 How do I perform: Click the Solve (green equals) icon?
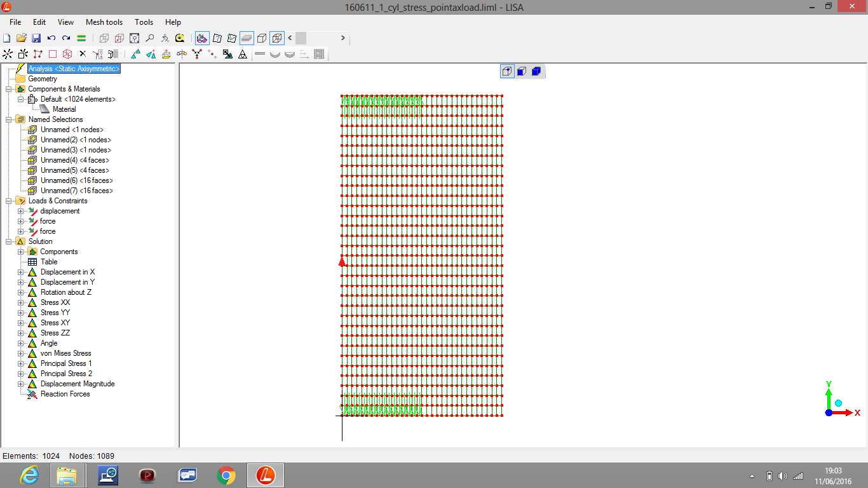pyautogui.click(x=81, y=38)
